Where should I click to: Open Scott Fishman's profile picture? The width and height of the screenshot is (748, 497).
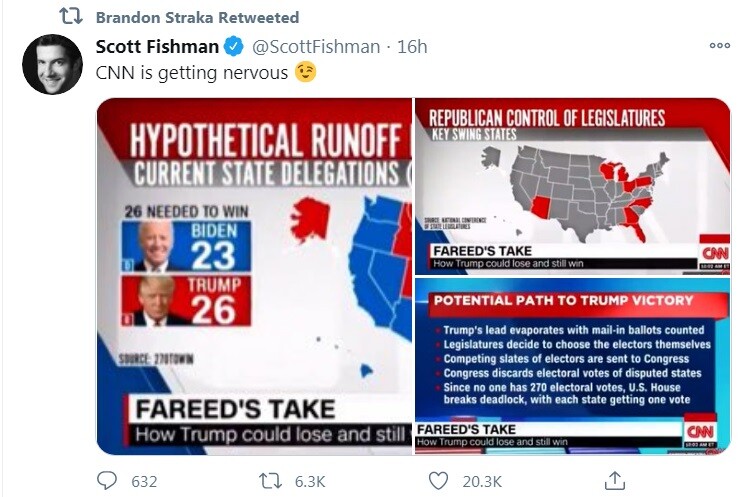point(52,64)
